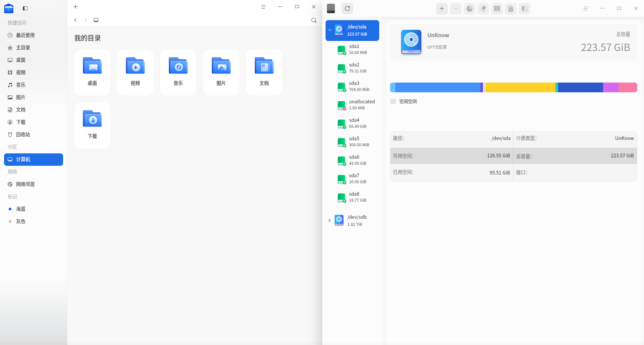Click the yellow segment in partition bar
This screenshot has height=345, width=644.
tap(520, 87)
